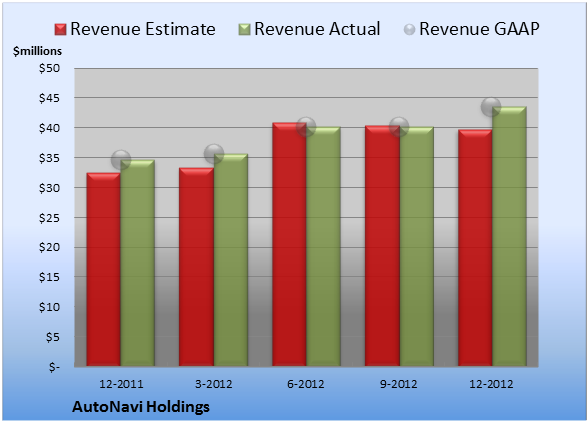Select the red estimate bar for 9-2012
Viewport: 588px width, 422px height.
pos(382,246)
